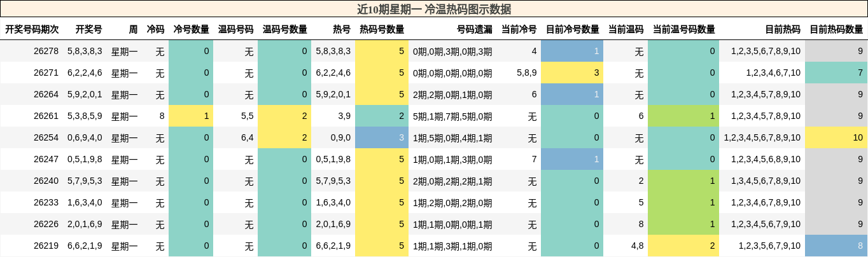
Task: Click period number 26264
Action: pyautogui.click(x=46, y=94)
